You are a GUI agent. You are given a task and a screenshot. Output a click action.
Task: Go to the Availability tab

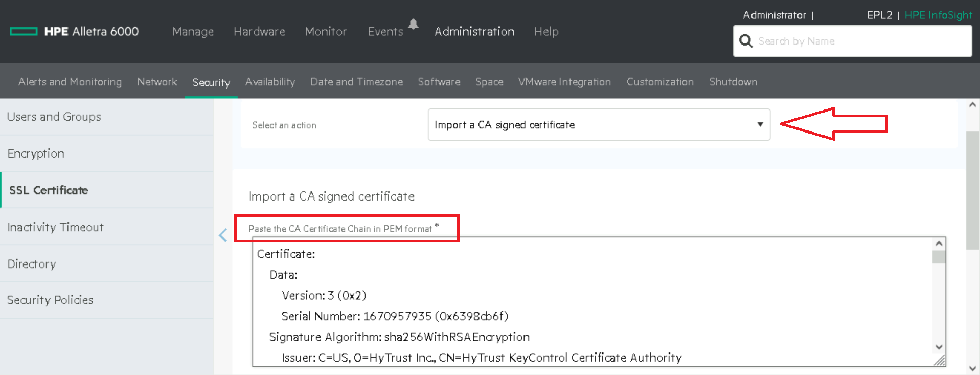click(270, 82)
